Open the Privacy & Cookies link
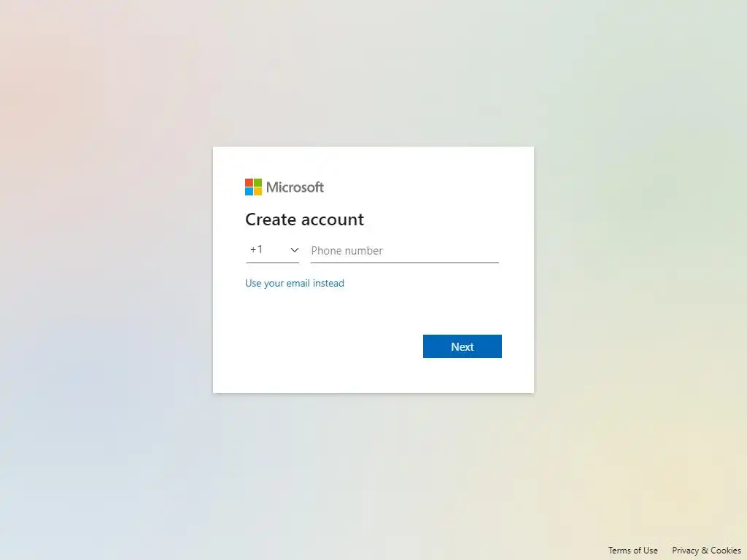The width and height of the screenshot is (747, 560). 706,550
